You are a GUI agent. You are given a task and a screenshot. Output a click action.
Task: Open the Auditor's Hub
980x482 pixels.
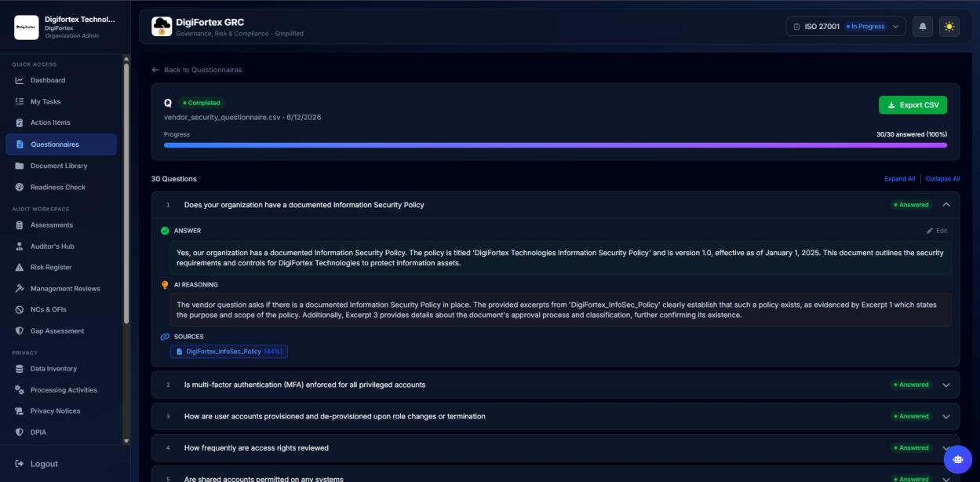(52, 246)
